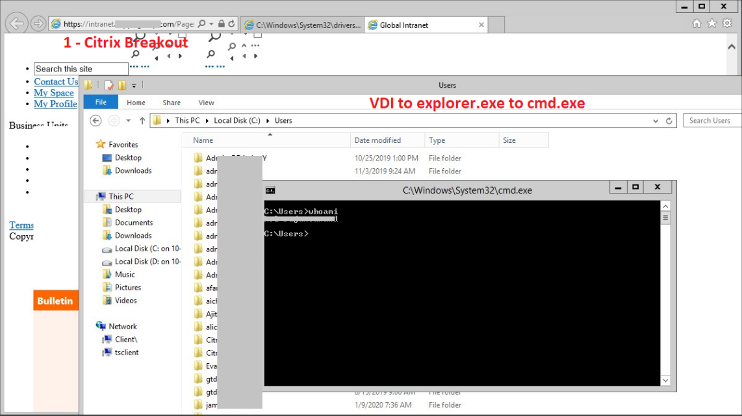742x416 pixels.
Task: Select folder row dated 11/3/2019 9:24 AM
Action: pos(365,171)
